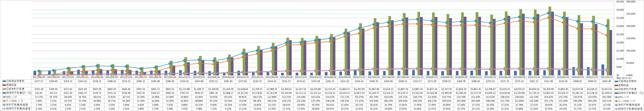Screen dimensions: 644x111
Task: Click total debt value $303.38
Action: [x=39, y=89]
